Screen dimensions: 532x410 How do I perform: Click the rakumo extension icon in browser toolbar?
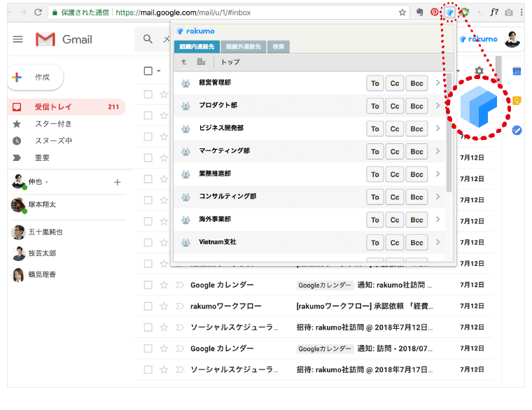click(450, 13)
